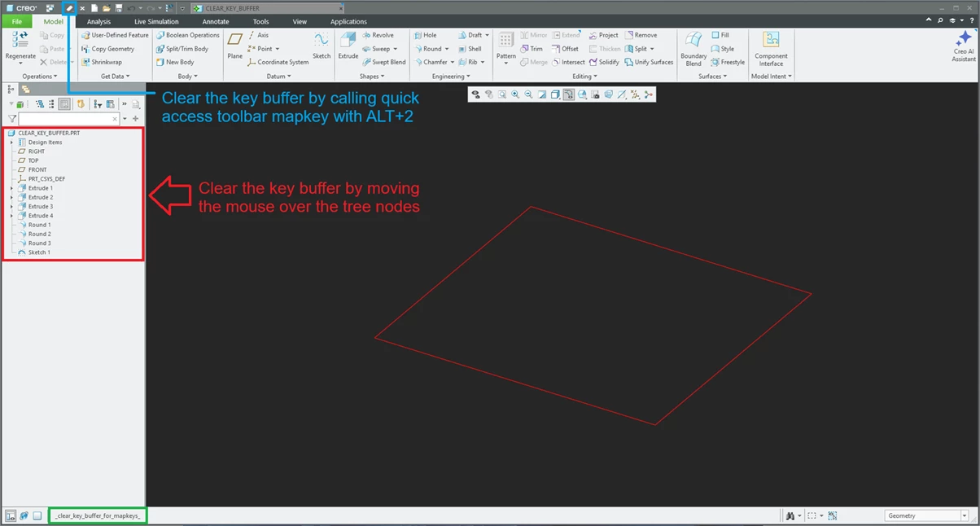
Task: Expand the Engineering group dropdown
Action: 451,77
